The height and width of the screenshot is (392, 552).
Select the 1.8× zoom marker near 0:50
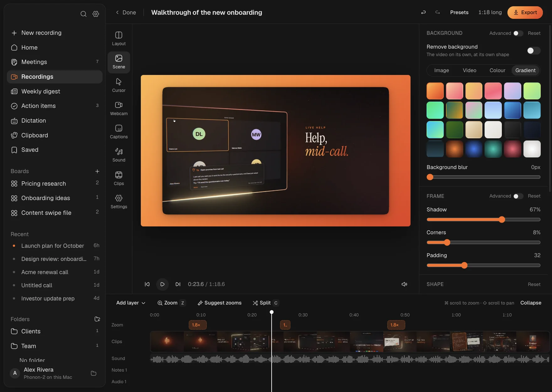(x=396, y=325)
